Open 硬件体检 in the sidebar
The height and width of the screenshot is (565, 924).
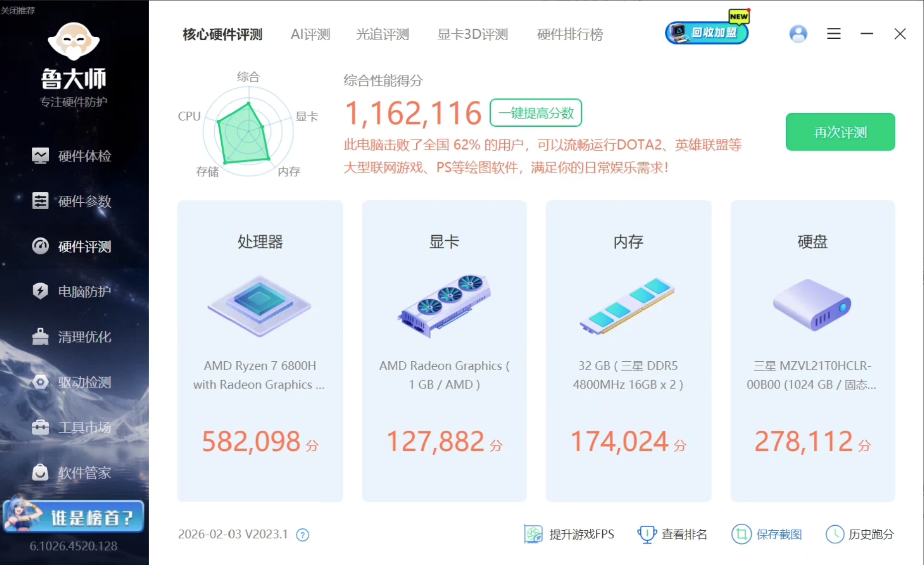(72, 156)
